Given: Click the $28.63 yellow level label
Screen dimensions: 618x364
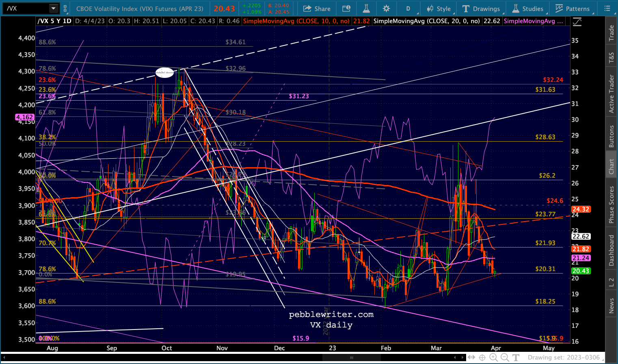Looking at the screenshot, I should 545,137.
